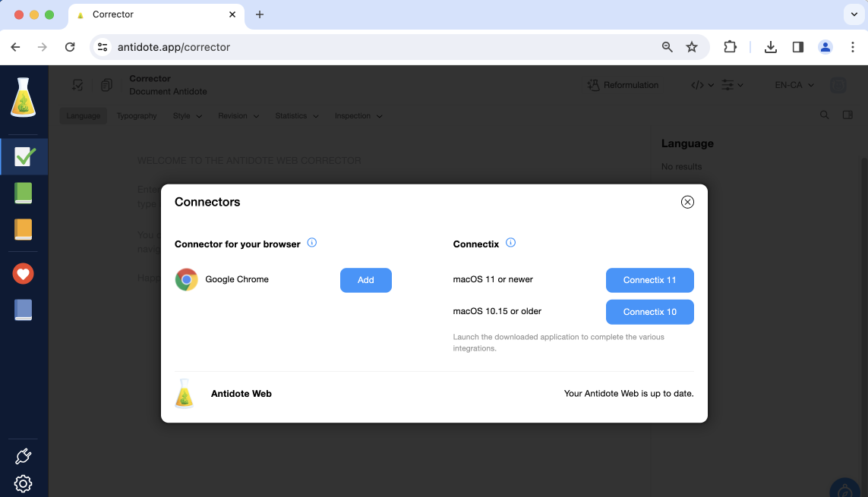Click the connectors plug icon
This screenshot has width=868, height=497.
[x=24, y=456]
